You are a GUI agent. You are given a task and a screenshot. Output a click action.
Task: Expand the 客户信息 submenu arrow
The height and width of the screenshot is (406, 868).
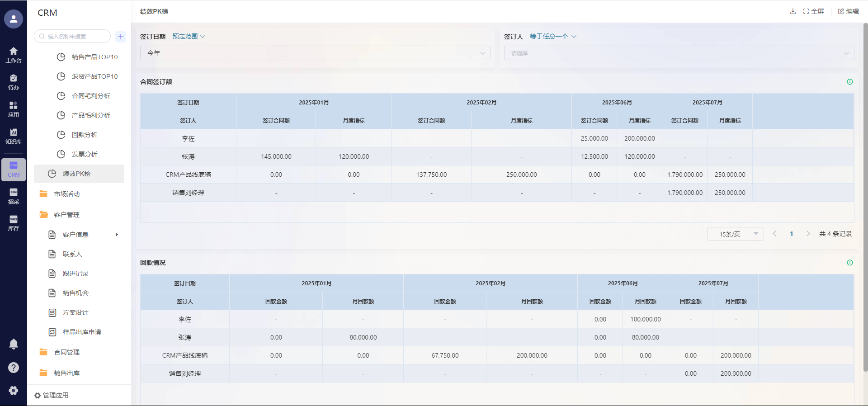[117, 235]
